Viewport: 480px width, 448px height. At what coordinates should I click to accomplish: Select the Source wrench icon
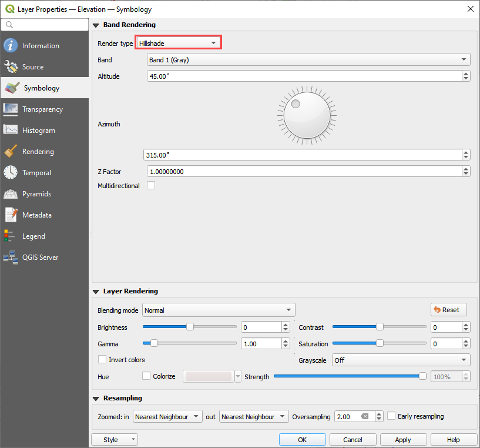point(11,67)
